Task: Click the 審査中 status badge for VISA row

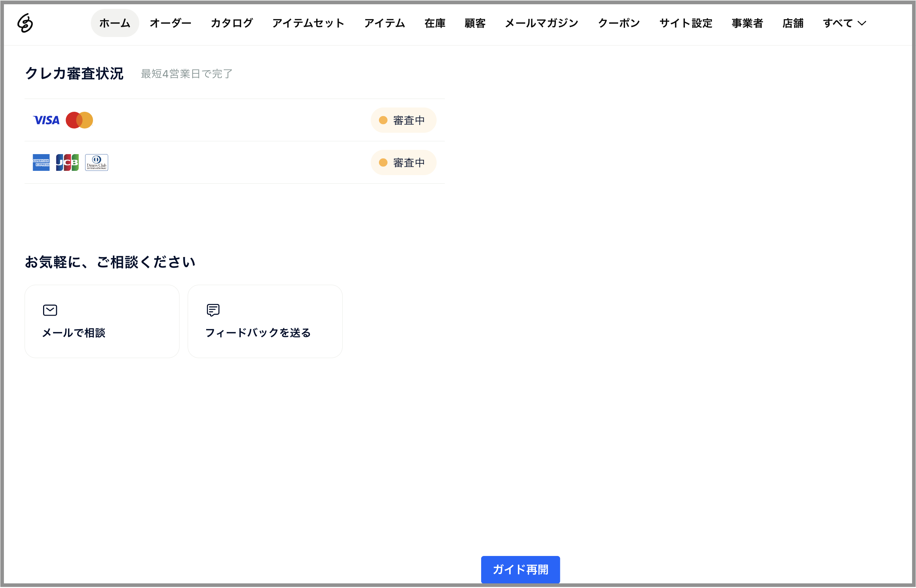Action: coord(404,120)
